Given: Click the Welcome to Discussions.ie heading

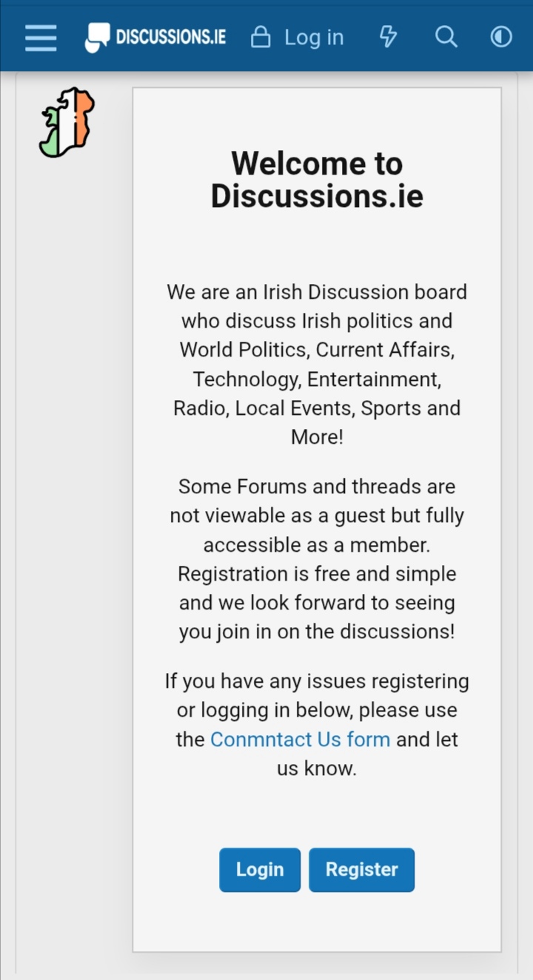Looking at the screenshot, I should pos(317,180).
